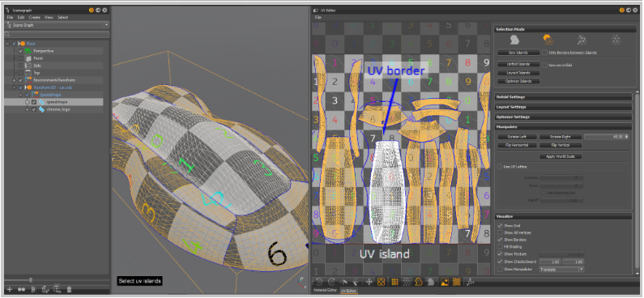Open Scenegraph Select menu
Image resolution: width=644 pixels, height=298 pixels.
coord(63,18)
